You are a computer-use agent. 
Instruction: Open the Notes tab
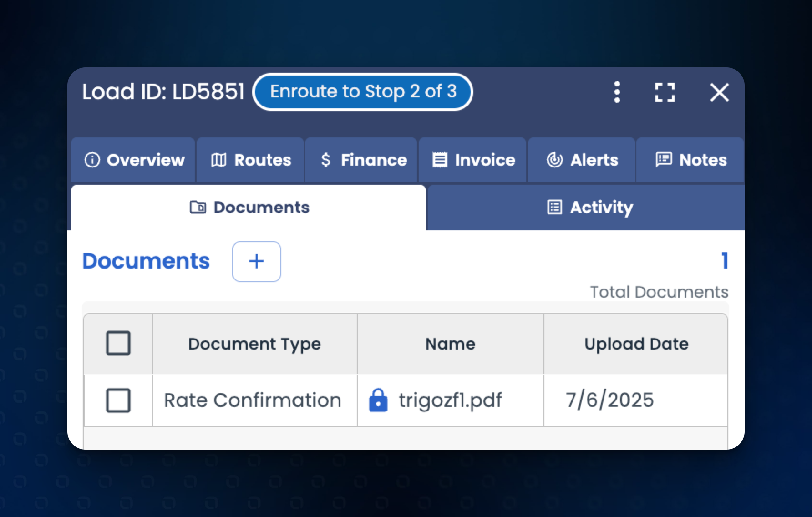(x=690, y=160)
